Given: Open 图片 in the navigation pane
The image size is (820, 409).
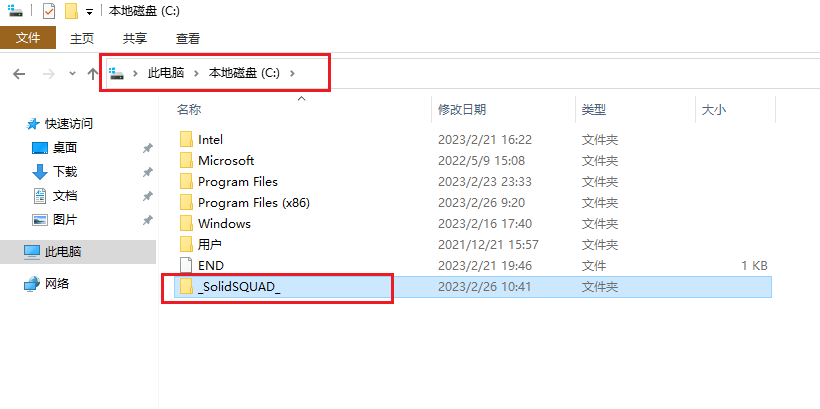Looking at the screenshot, I should [65, 220].
